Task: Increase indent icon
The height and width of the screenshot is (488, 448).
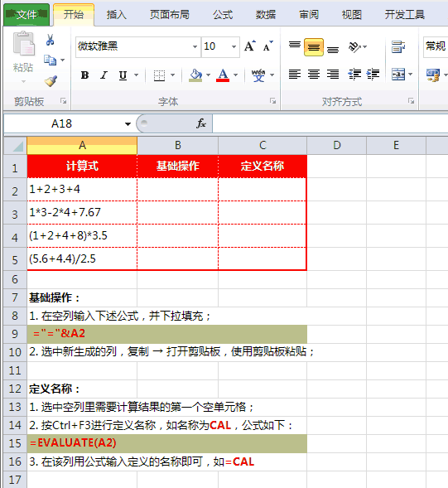Action: pyautogui.click(x=373, y=74)
